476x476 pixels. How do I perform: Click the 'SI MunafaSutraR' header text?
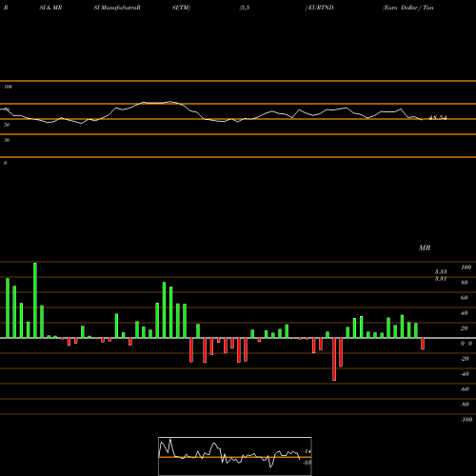(117, 8)
